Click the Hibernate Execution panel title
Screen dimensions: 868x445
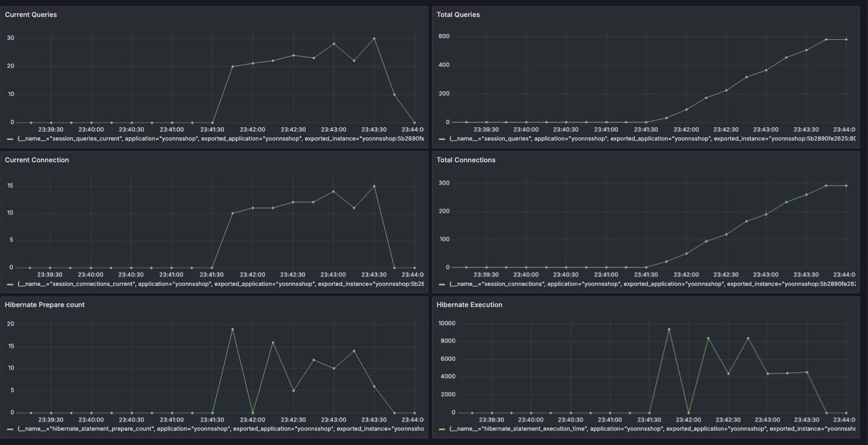tap(469, 305)
